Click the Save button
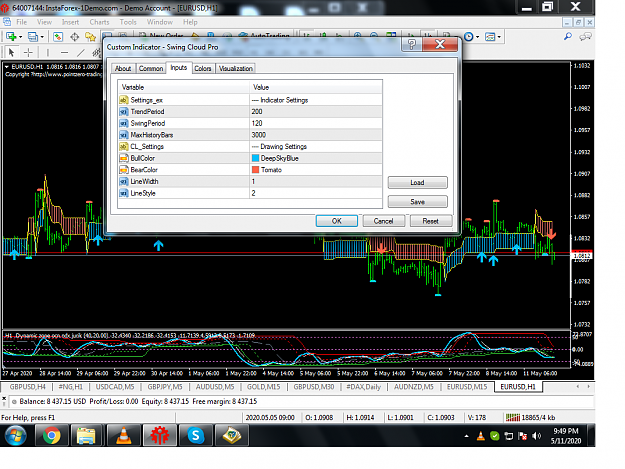625x469 pixels. [417, 202]
